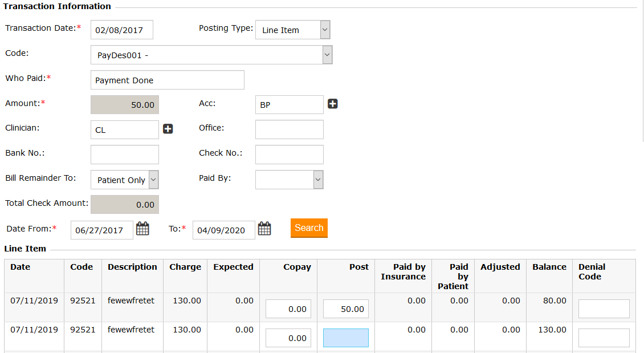Open the Date From calendar picker
This screenshot has width=644, height=353.
142,229
